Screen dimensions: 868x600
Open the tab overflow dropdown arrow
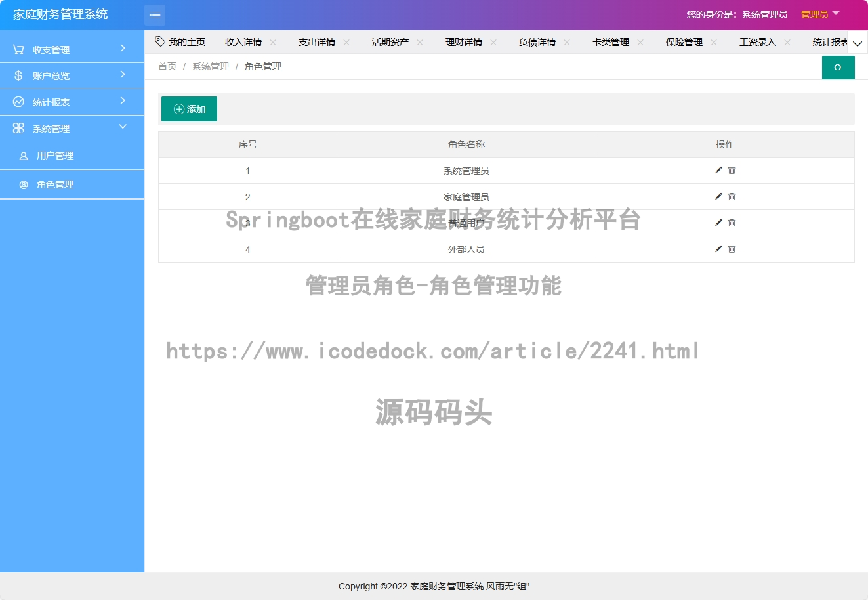click(858, 43)
